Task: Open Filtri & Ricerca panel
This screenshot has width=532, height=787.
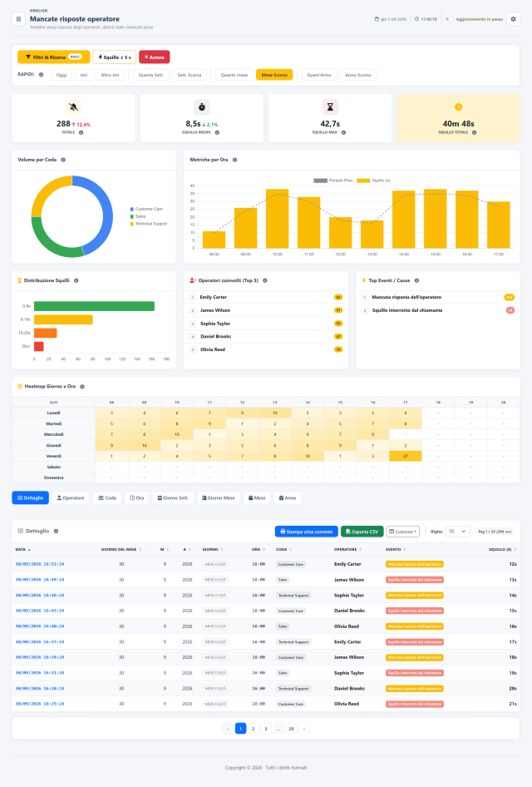Action: click(x=54, y=57)
